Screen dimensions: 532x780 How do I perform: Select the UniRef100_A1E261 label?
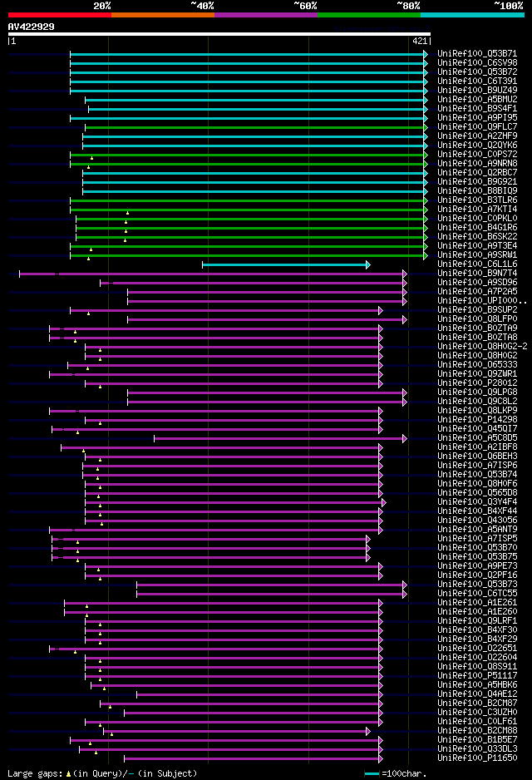[x=477, y=602]
